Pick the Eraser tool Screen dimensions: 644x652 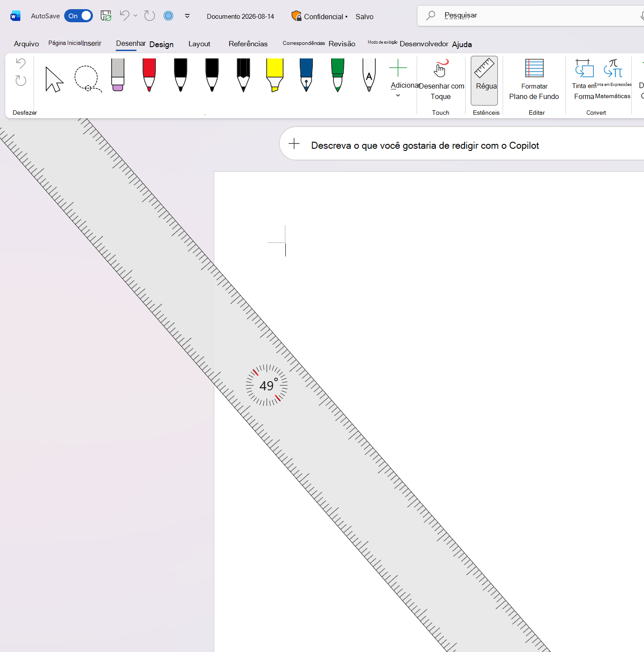[118, 75]
